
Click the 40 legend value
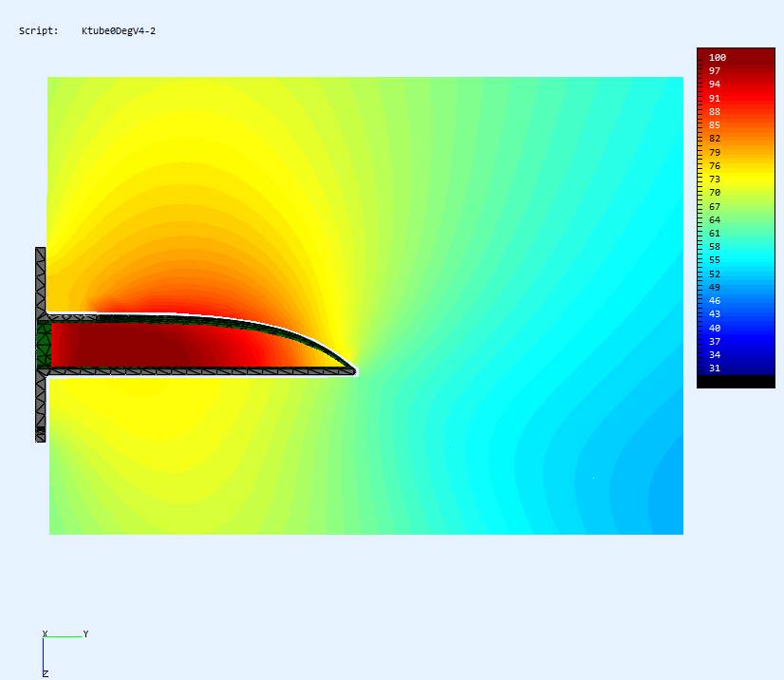(x=715, y=328)
